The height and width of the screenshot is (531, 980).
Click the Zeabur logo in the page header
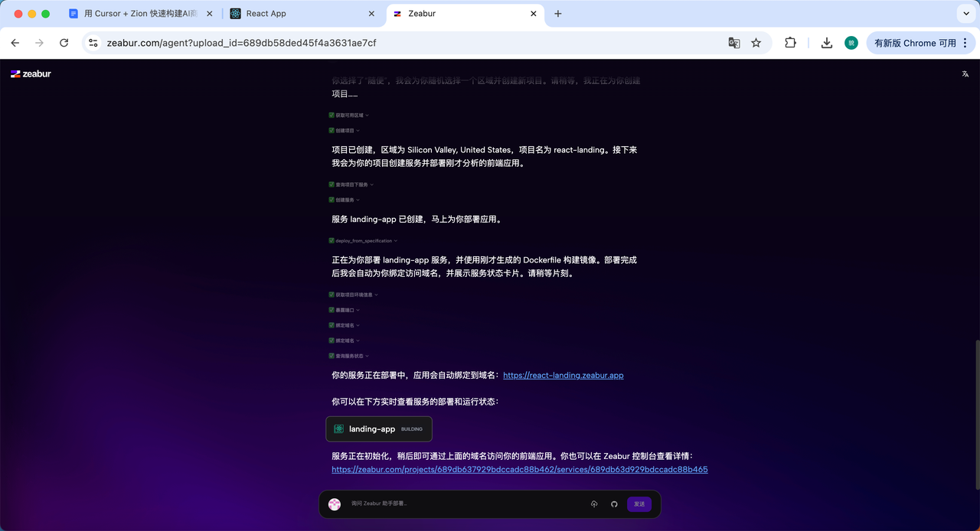tap(31, 73)
